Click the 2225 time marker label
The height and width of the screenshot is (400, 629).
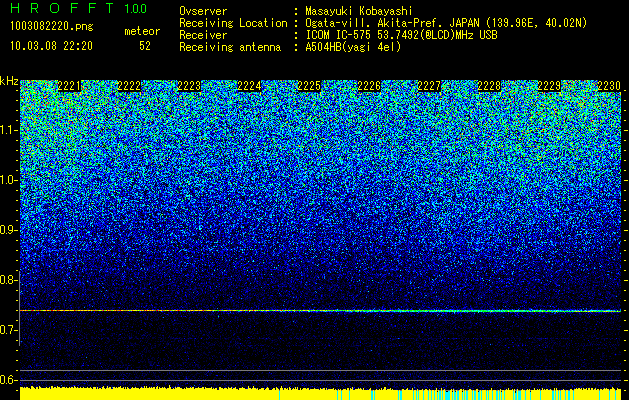[x=309, y=86]
